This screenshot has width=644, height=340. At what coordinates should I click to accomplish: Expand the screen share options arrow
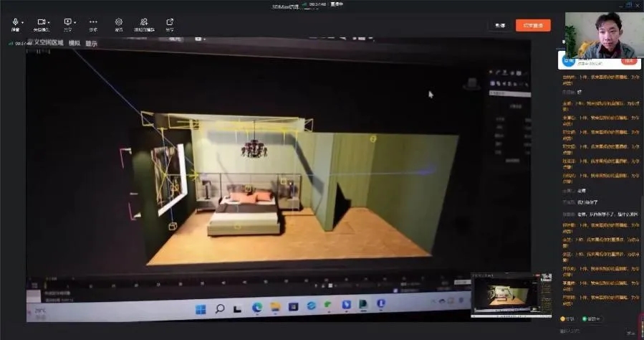coord(75,22)
